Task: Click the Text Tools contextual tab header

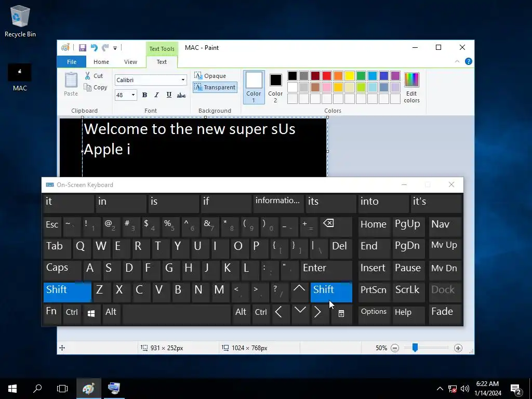Action: coord(162,48)
